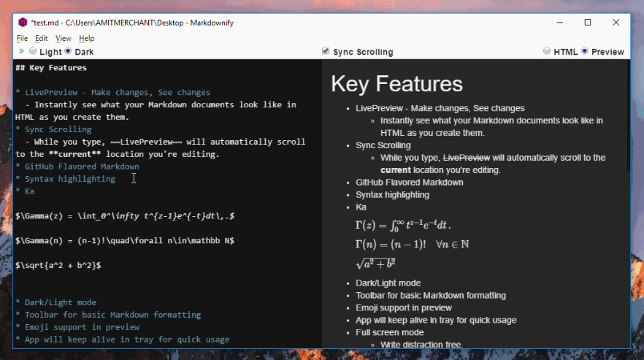Click the \sqrt{a^2 + b^2} editor line

pyautogui.click(x=58, y=265)
